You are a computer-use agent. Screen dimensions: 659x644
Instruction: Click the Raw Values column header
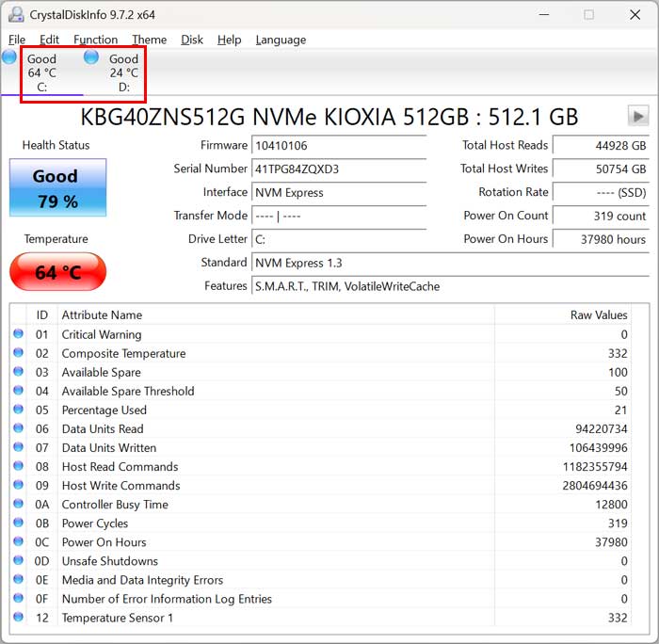(563, 314)
